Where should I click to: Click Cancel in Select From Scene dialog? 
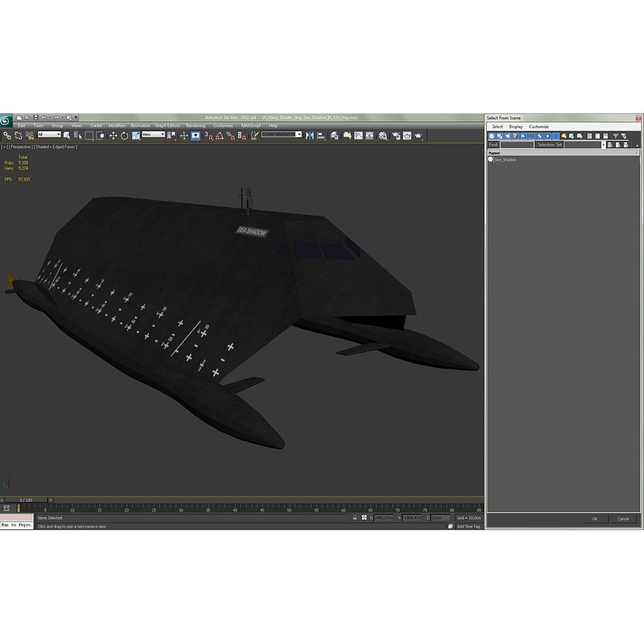click(x=623, y=519)
